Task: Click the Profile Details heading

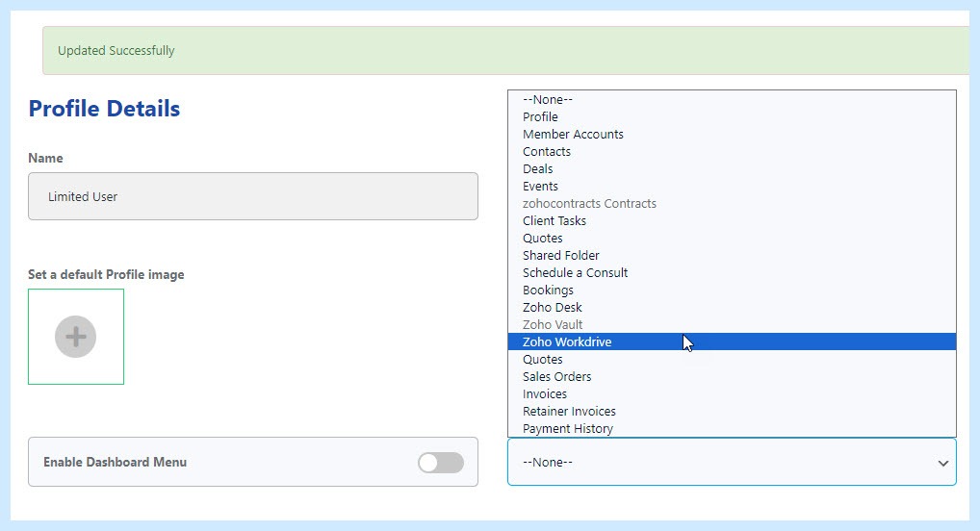Action: [x=104, y=109]
